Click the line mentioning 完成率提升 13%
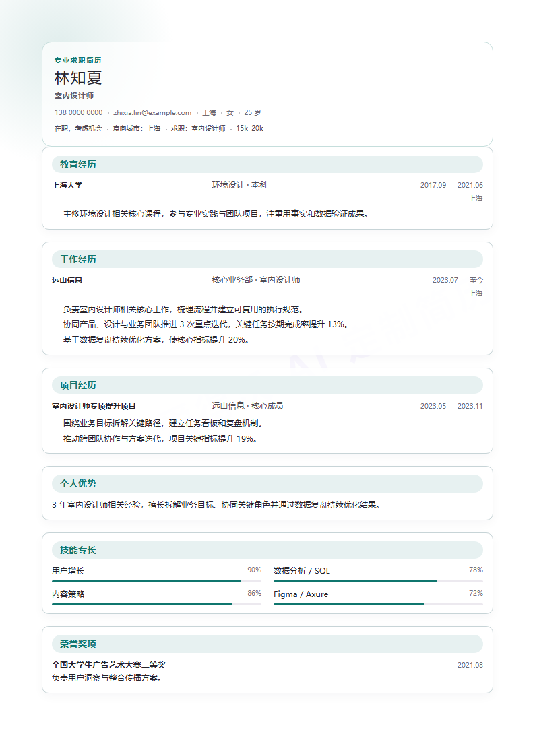This screenshot has height=756, width=535. click(206, 324)
